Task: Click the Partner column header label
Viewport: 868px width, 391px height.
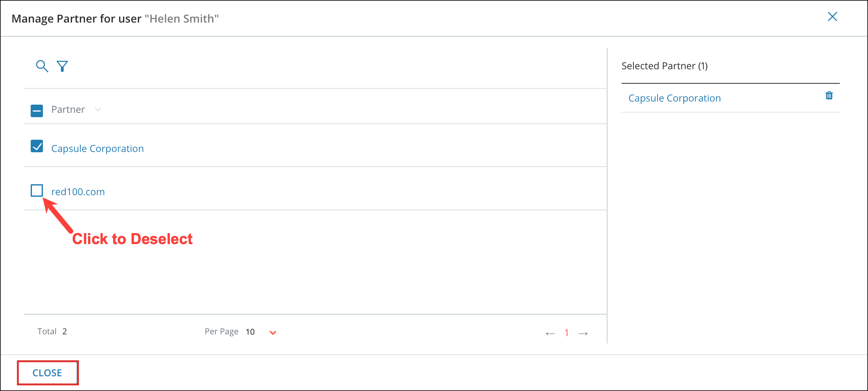Action: [x=68, y=110]
